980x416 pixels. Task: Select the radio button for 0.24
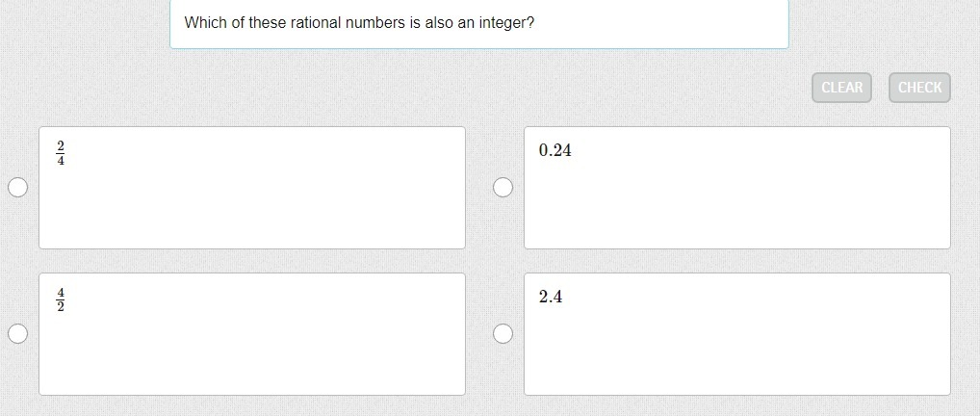(503, 188)
